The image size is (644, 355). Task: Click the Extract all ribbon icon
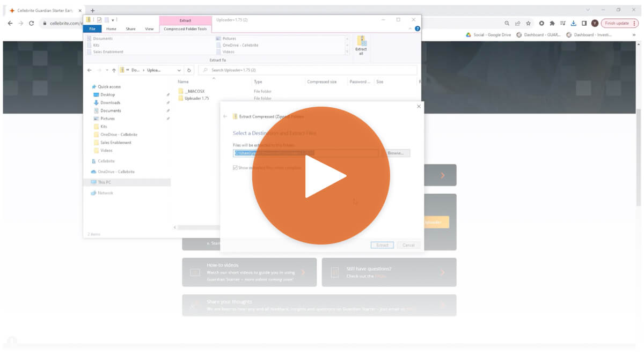(x=361, y=45)
